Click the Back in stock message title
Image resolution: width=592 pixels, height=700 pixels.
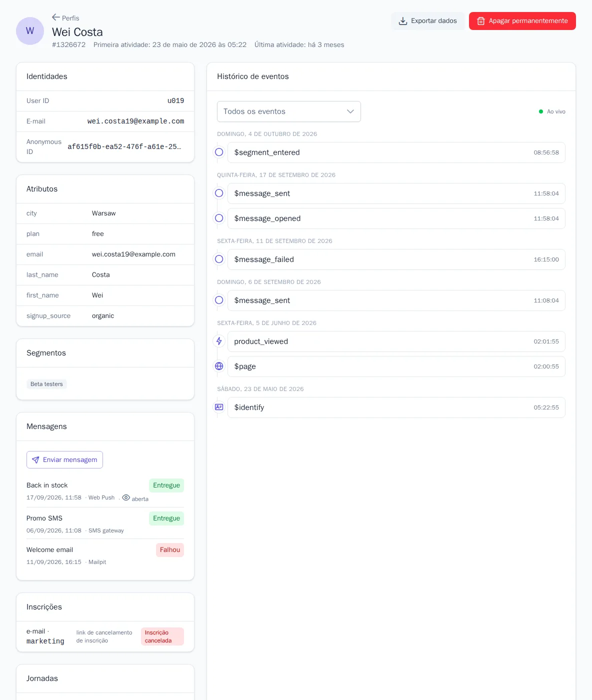[x=47, y=485]
